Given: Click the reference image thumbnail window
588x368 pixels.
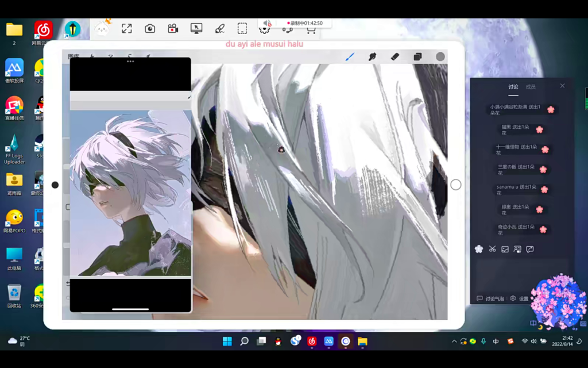Looking at the screenshot, I should click(x=130, y=193).
